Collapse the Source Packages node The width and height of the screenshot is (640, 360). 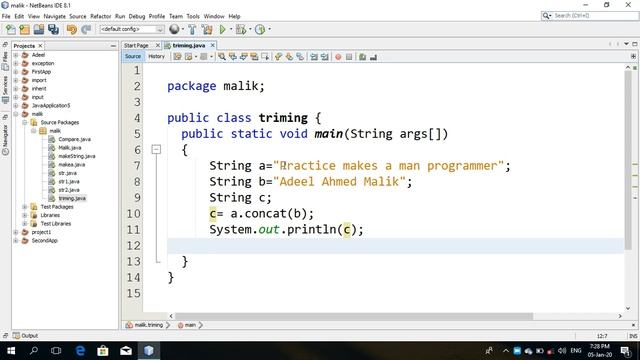pos(24,122)
